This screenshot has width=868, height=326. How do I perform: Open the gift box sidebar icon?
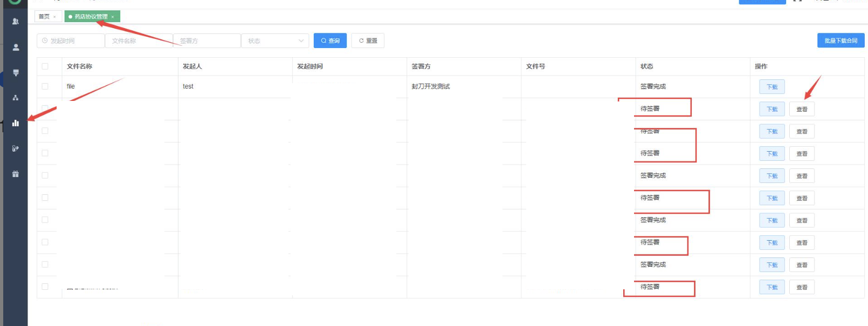tap(16, 174)
